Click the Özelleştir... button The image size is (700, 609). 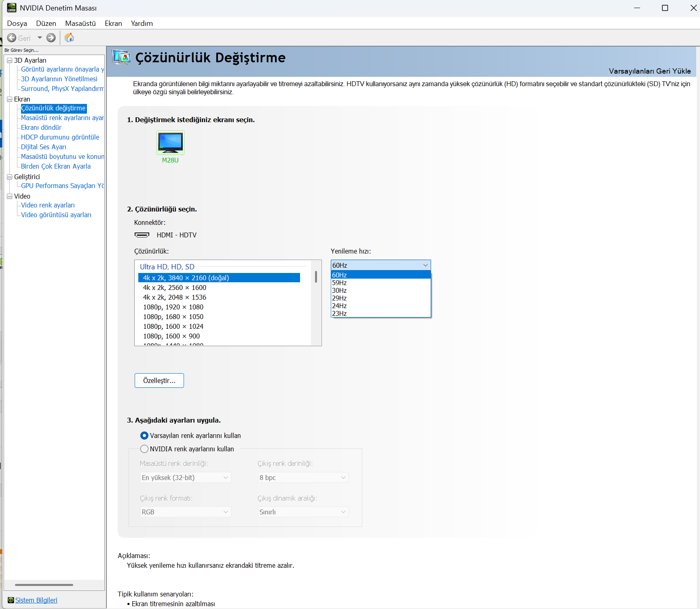159,381
